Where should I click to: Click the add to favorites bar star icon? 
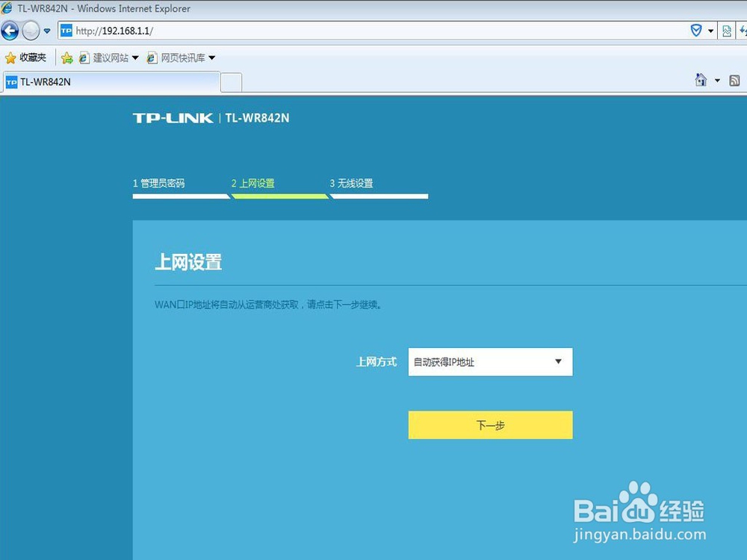(x=67, y=57)
